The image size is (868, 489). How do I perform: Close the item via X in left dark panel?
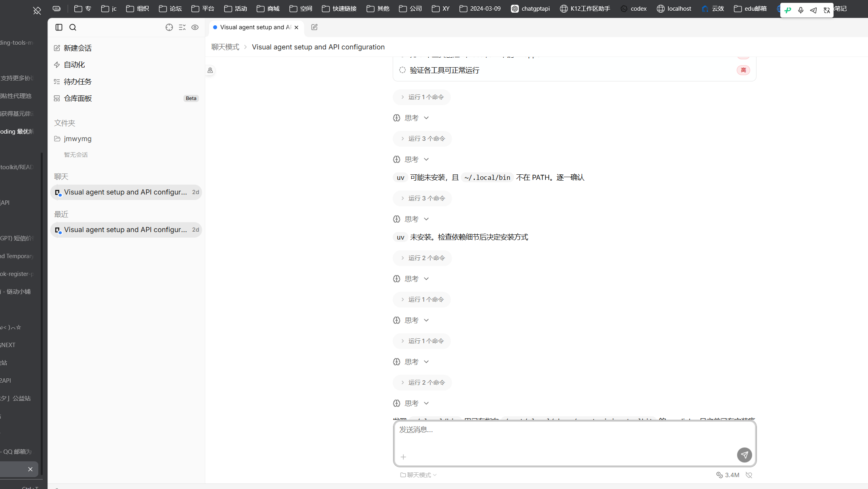30,469
